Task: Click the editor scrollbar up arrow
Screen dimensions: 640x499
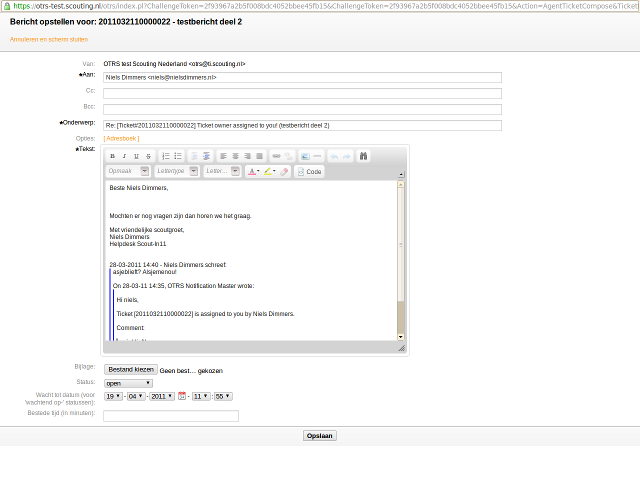Action: click(x=401, y=184)
